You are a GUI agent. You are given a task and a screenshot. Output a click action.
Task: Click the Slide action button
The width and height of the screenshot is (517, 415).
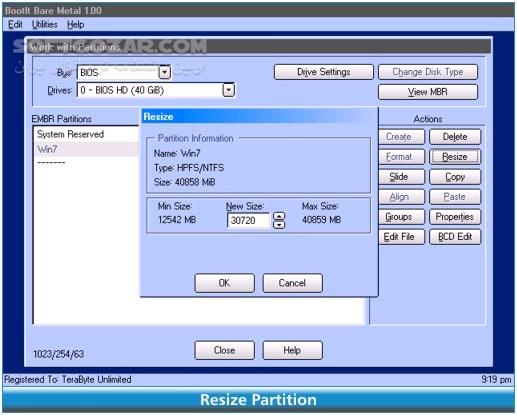[401, 177]
